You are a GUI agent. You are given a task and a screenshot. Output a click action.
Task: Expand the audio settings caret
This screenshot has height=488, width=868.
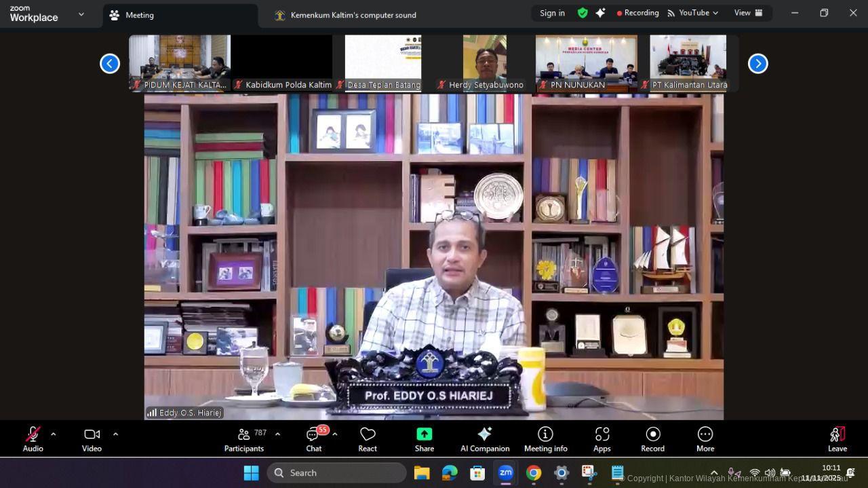click(x=54, y=434)
